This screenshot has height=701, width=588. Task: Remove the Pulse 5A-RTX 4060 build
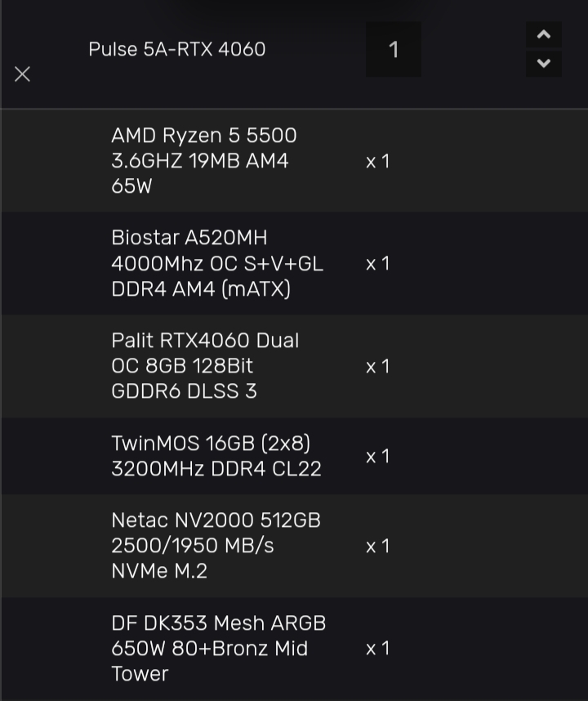(x=22, y=74)
